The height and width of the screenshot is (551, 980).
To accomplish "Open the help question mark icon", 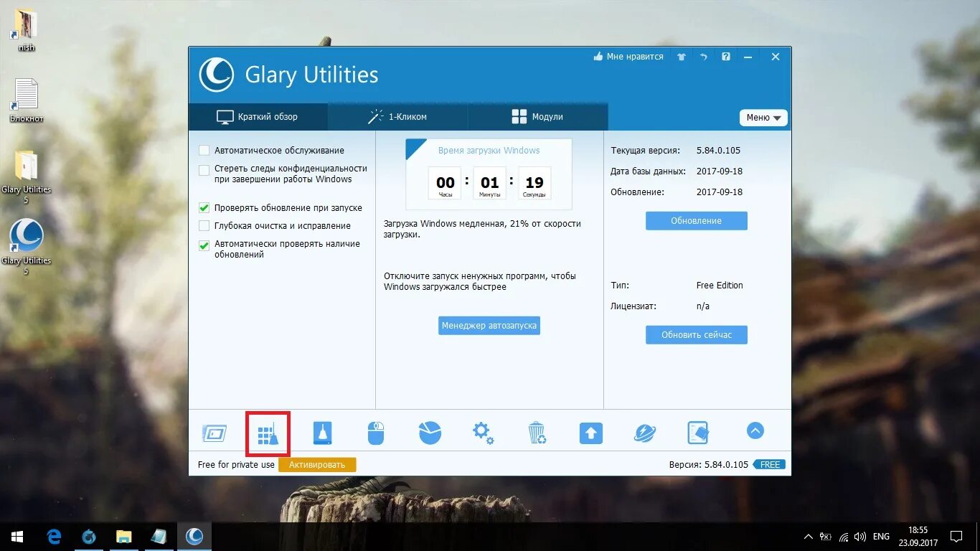I will (726, 57).
